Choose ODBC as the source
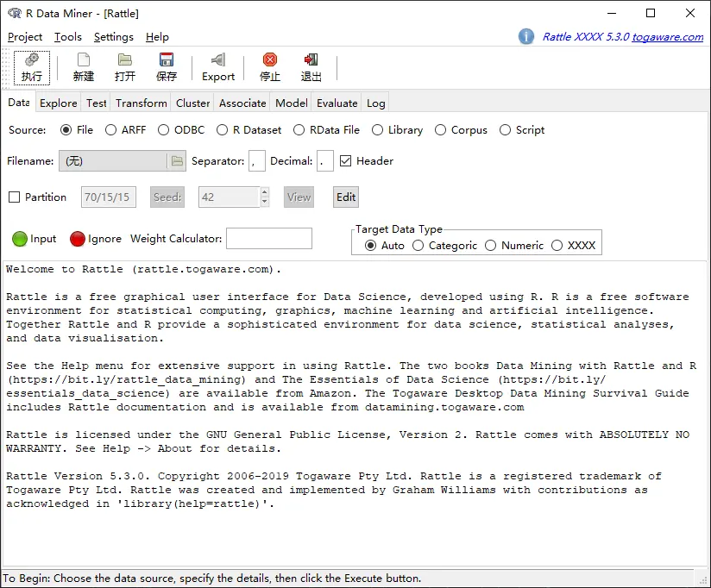The height and width of the screenshot is (588, 711). click(x=164, y=130)
